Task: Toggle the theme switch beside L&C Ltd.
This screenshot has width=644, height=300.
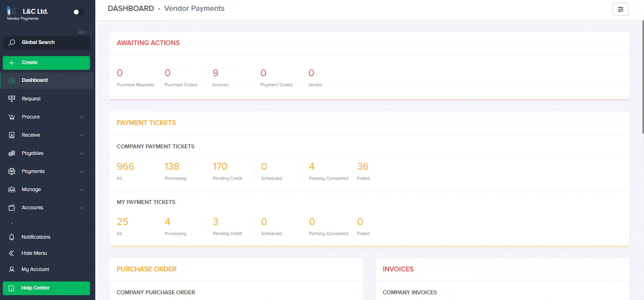Action: [79, 12]
